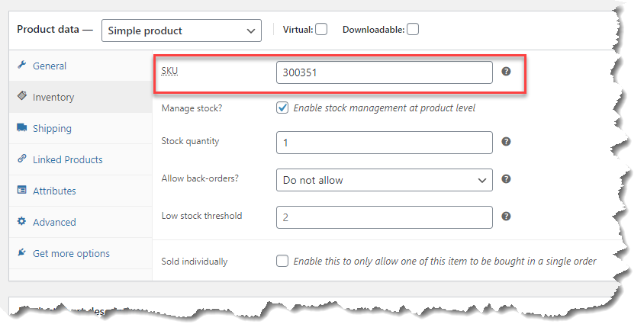Click the Attributes list icon

(21, 191)
